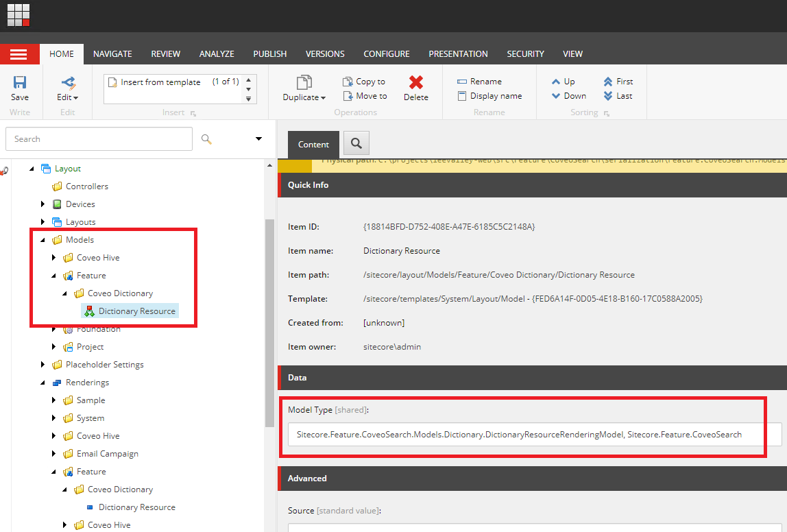
Task: Move item Down with arrow icon
Action: [555, 96]
